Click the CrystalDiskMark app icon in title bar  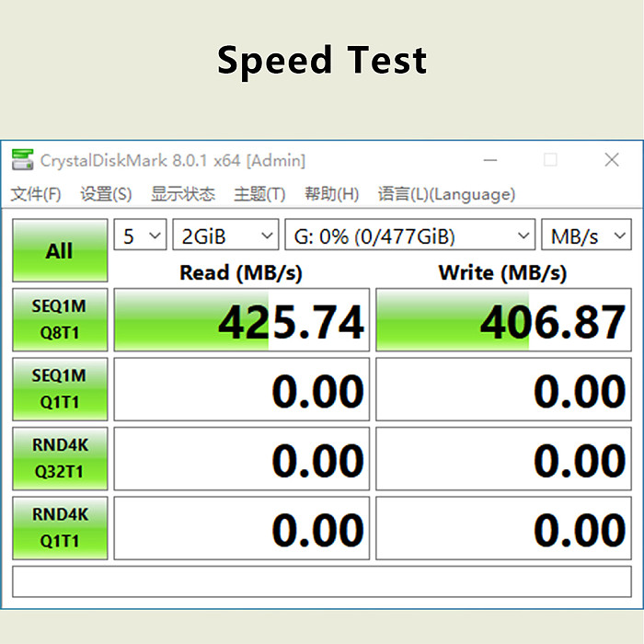23,160
